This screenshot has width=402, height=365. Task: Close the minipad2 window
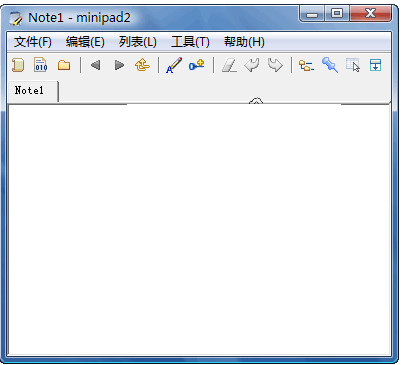pos(370,14)
